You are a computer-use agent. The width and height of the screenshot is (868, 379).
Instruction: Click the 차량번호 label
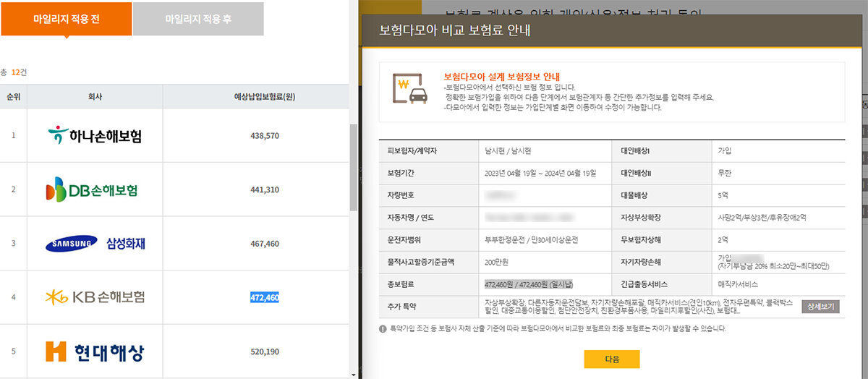pos(400,195)
